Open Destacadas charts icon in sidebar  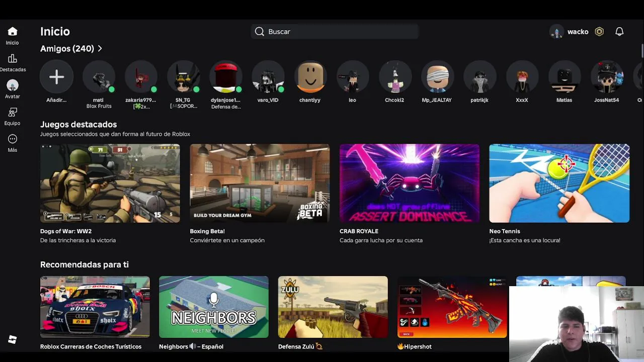click(x=13, y=59)
